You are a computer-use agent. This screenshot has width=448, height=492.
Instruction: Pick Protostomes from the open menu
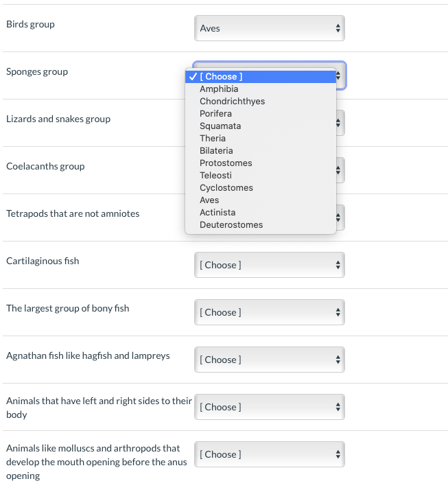pos(226,163)
